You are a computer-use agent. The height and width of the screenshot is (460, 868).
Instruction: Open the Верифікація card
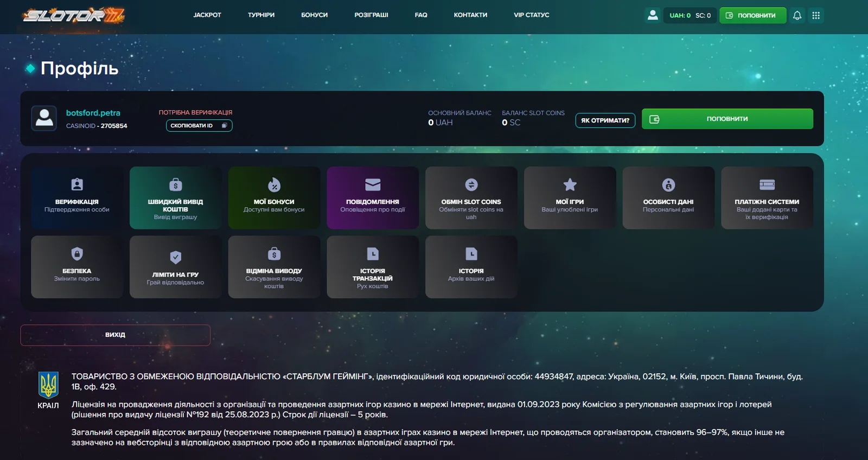[77, 197]
